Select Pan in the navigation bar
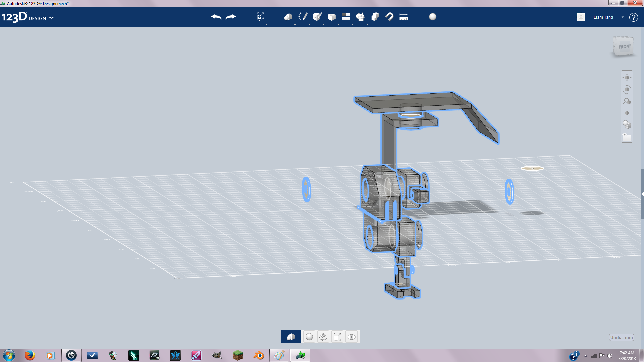Image resolution: width=644 pixels, height=362 pixels. point(627,78)
